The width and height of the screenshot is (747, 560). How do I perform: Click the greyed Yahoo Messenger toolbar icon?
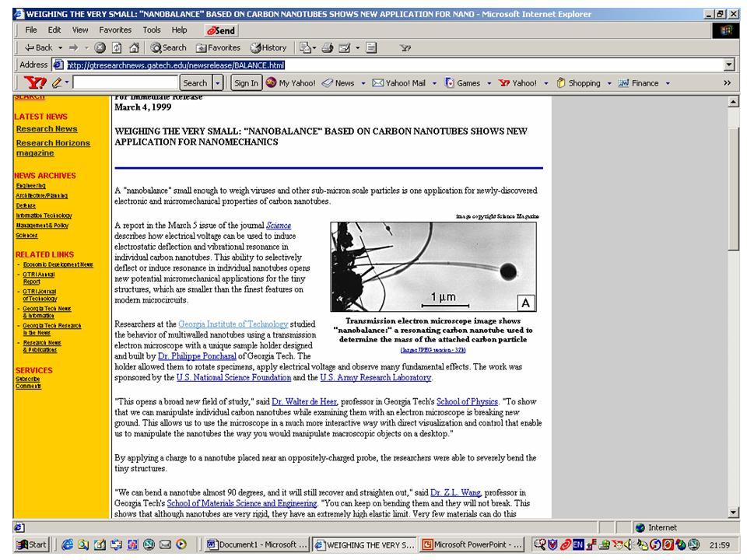(405, 47)
